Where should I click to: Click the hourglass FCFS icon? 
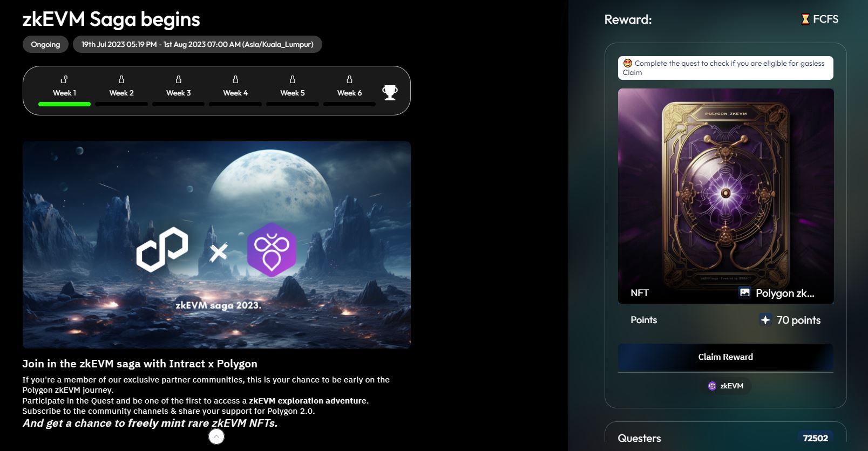click(805, 19)
